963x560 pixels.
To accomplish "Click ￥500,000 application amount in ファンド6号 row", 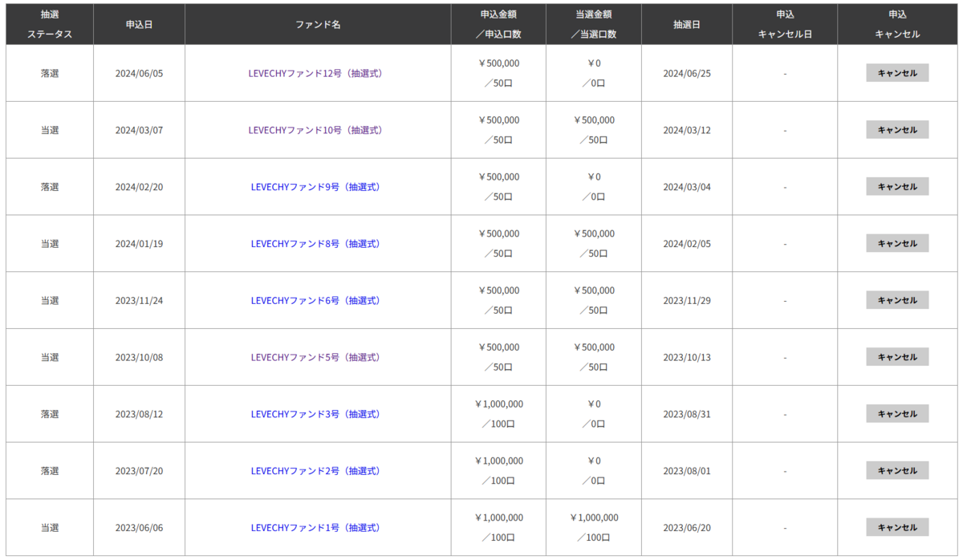I will point(498,290).
